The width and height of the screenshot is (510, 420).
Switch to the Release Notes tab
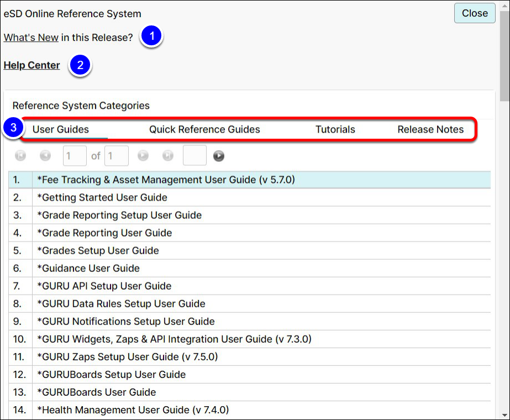coord(430,129)
